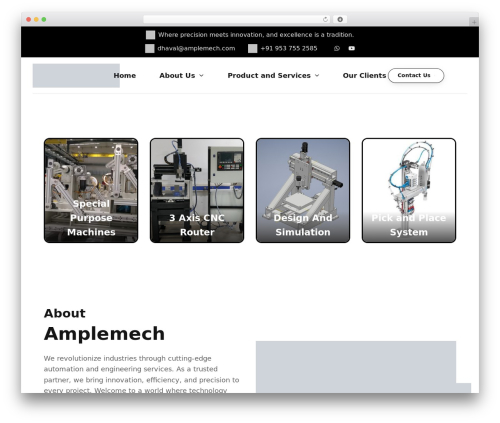Screen dimensions: 500x423
Task: Click the 'About' heading above Amplemech
Action: [65, 313]
